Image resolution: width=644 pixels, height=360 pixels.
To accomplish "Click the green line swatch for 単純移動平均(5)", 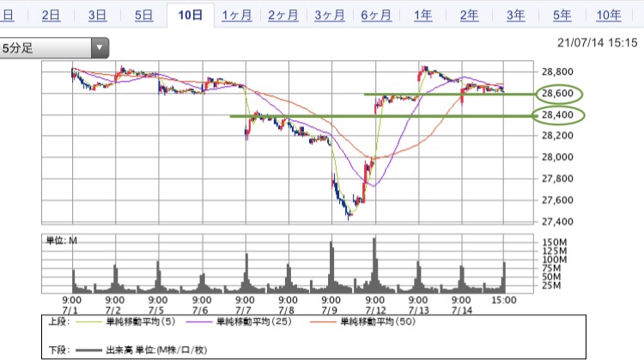I will tap(88, 322).
